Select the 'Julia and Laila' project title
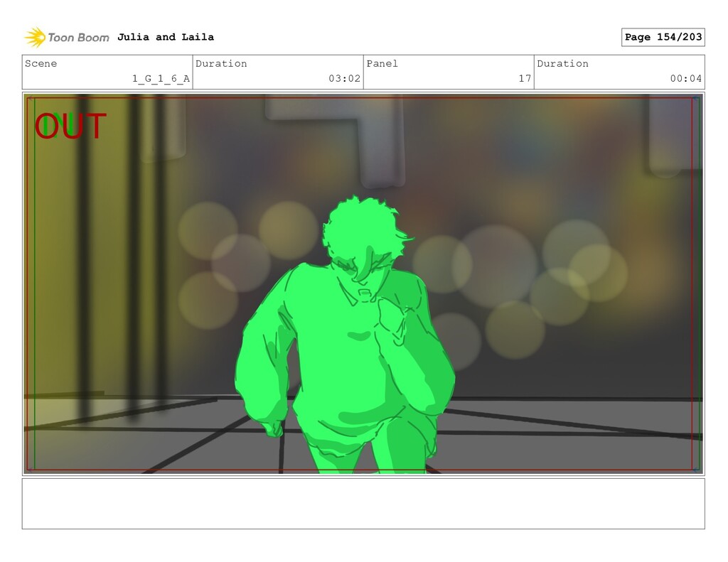 tap(166, 37)
